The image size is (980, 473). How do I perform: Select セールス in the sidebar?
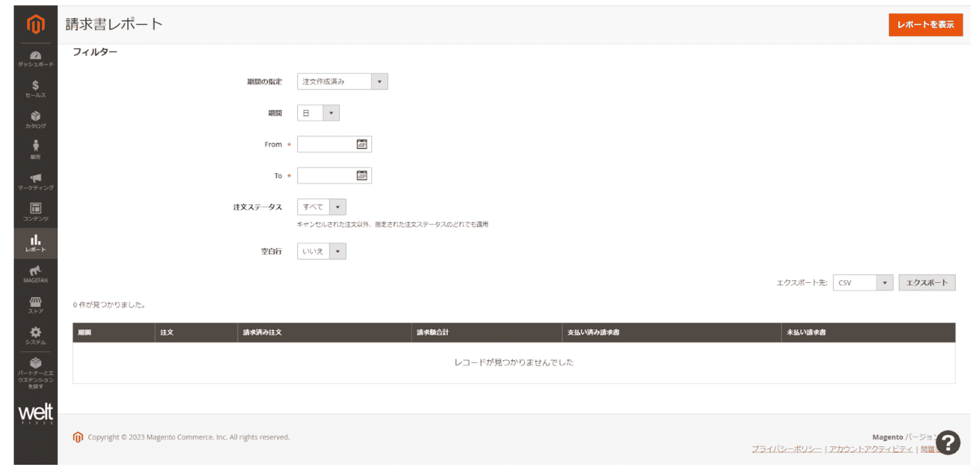(36, 89)
